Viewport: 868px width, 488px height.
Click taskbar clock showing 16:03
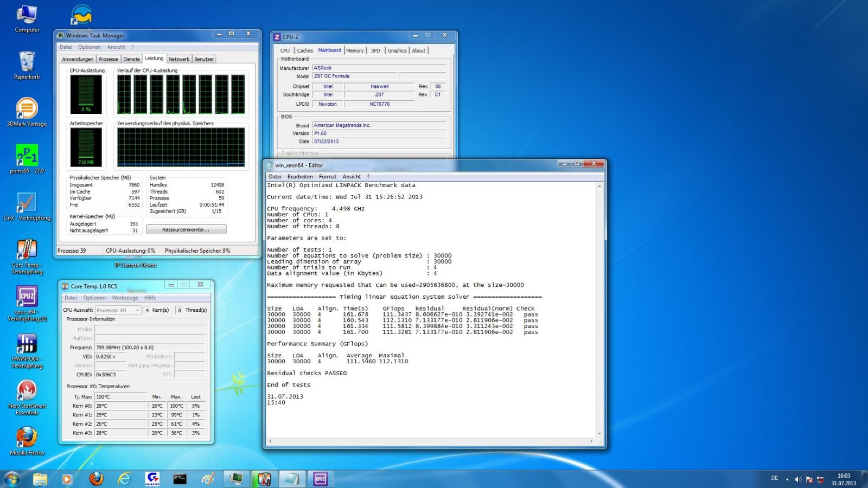pos(844,479)
